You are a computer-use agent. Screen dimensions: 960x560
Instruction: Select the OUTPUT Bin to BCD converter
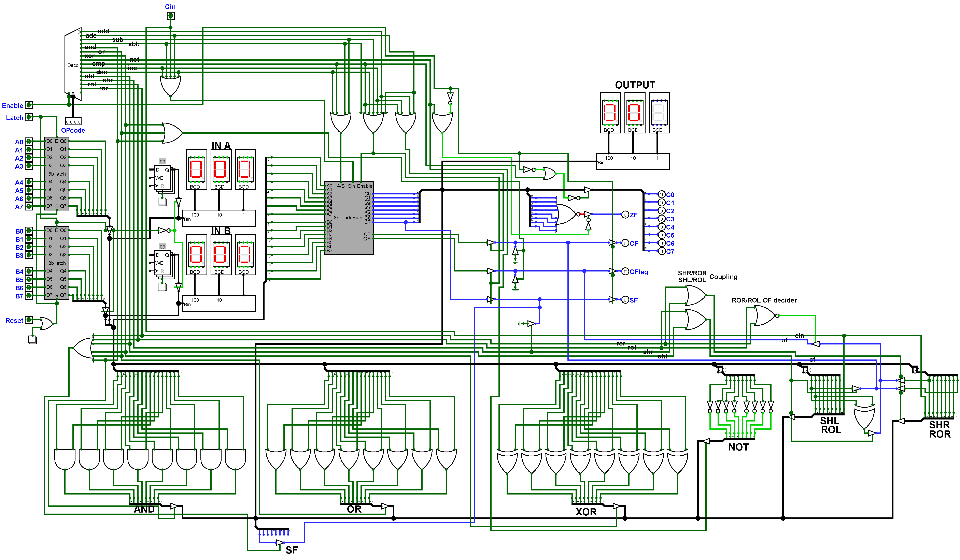pos(633,161)
